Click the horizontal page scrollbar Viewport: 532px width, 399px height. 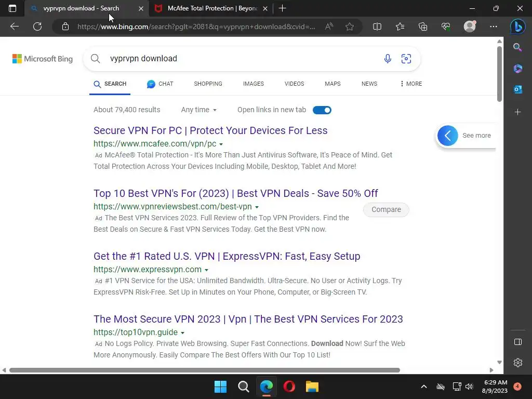[x=205, y=370]
